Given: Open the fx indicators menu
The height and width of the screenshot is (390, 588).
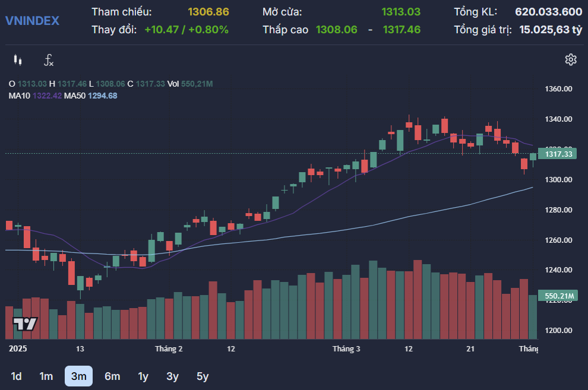Looking at the screenshot, I should pos(49,60).
